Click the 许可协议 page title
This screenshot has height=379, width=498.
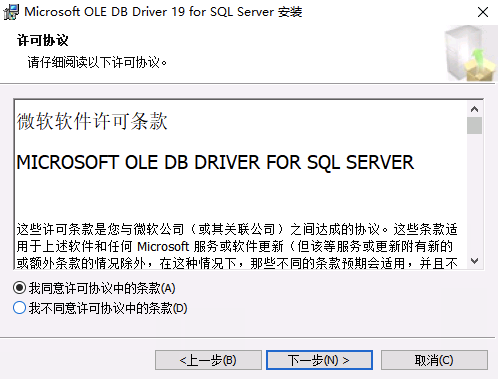point(43,40)
